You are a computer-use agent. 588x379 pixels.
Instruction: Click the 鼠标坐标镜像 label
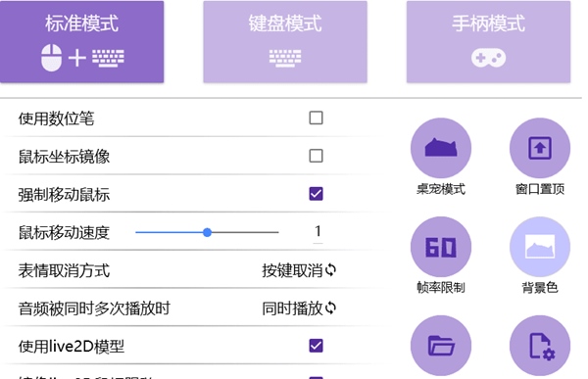64,157
